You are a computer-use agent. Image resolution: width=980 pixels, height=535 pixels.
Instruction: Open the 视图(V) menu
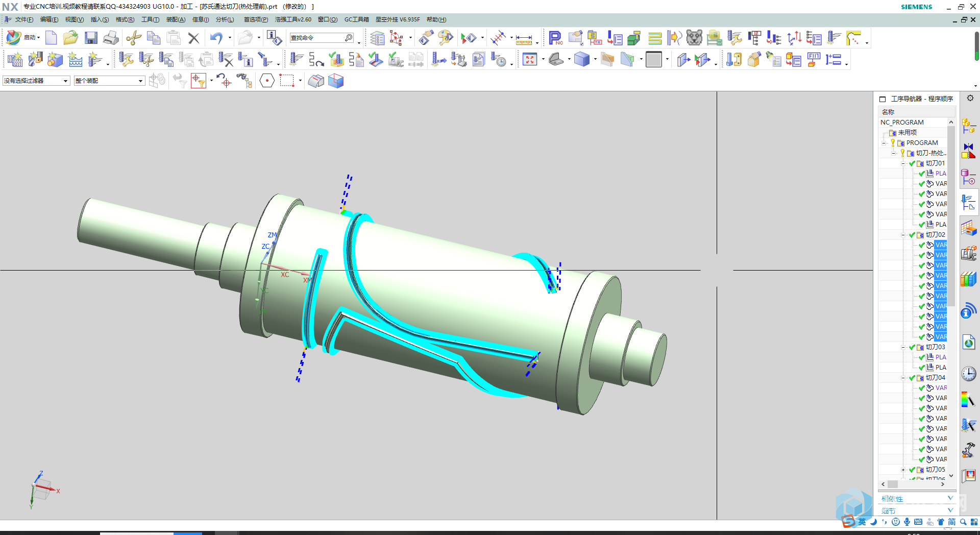click(74, 19)
